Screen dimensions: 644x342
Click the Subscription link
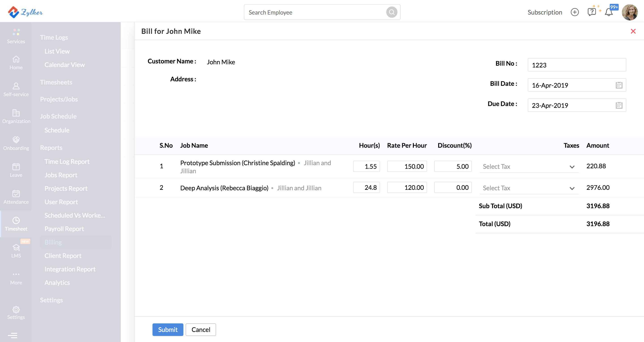click(x=545, y=12)
